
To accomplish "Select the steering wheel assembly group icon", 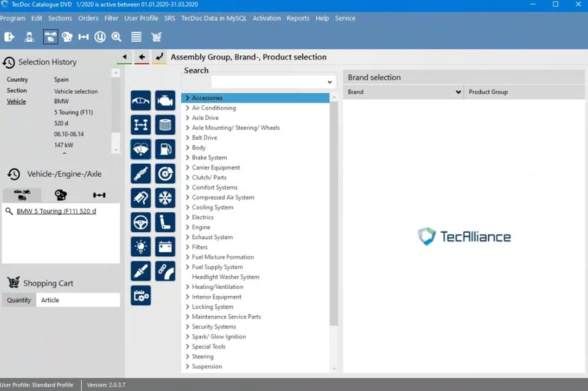I will coord(141,222).
